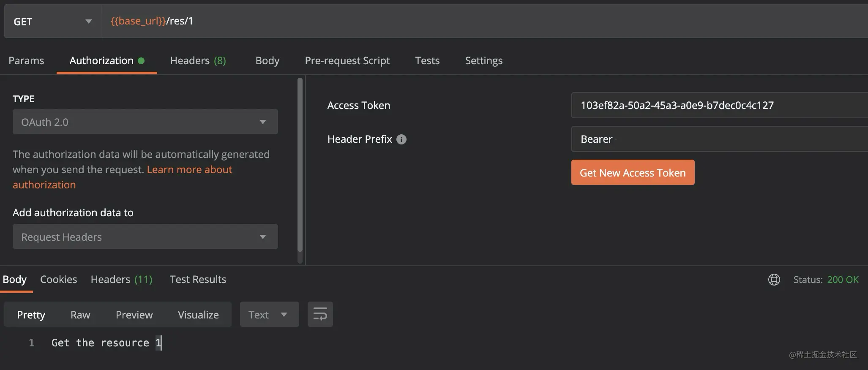This screenshot has width=868, height=370.
Task: Select the response Body tab
Action: point(15,280)
